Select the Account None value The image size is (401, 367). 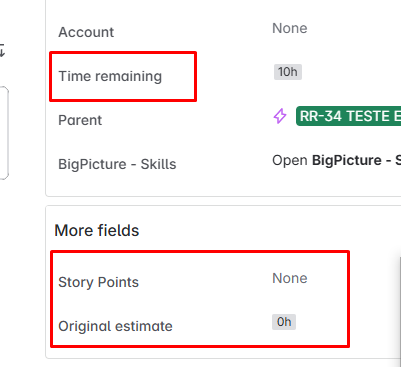[x=290, y=28]
